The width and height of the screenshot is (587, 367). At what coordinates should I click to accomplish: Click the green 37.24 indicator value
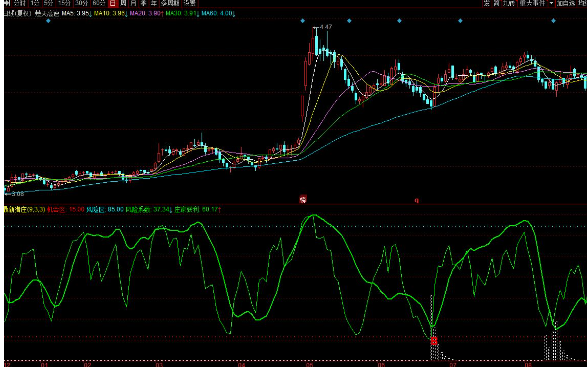162,209
